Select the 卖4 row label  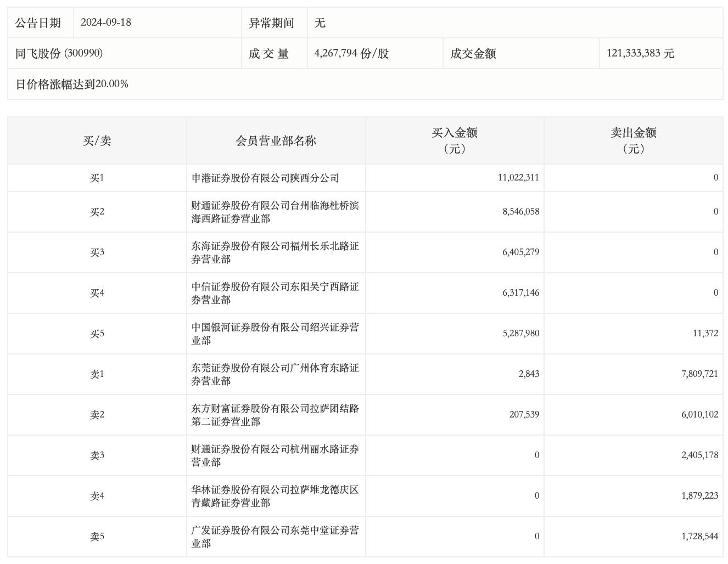(x=97, y=496)
